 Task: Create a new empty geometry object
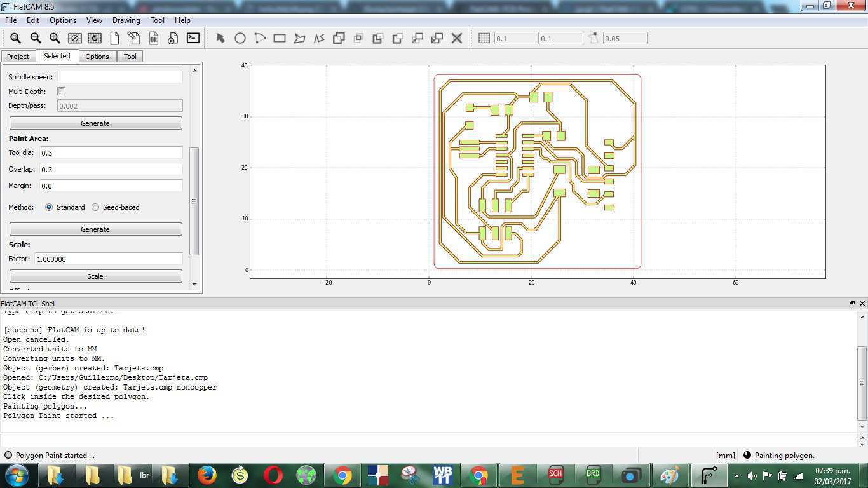[114, 38]
